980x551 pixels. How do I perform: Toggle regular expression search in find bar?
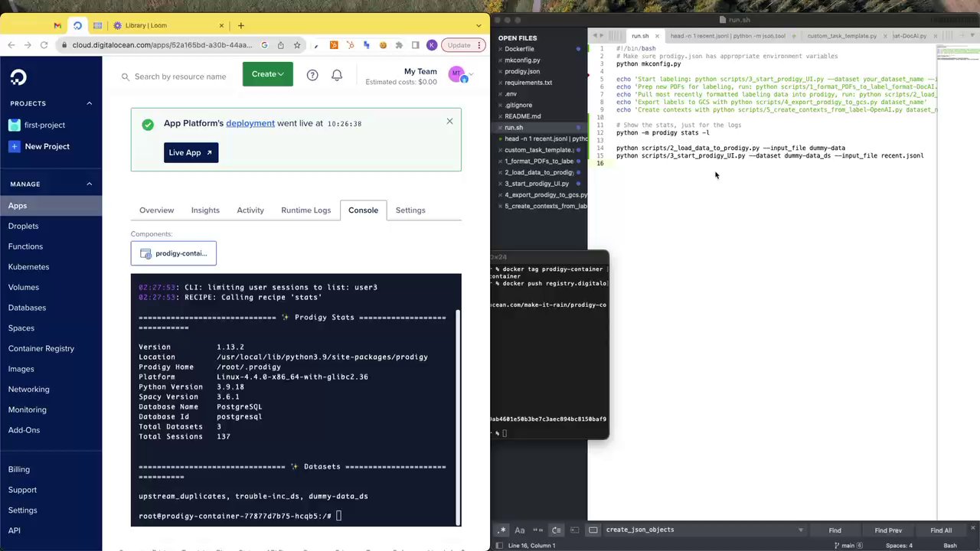coord(502,530)
